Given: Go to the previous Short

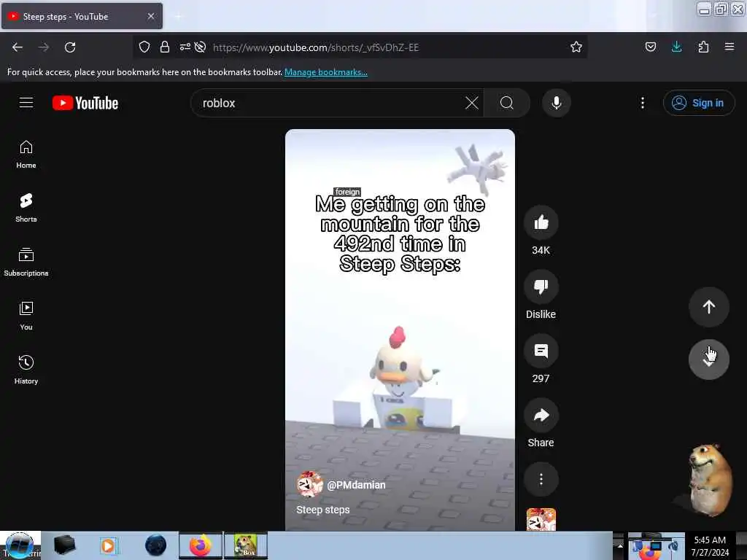Looking at the screenshot, I should coord(709,307).
